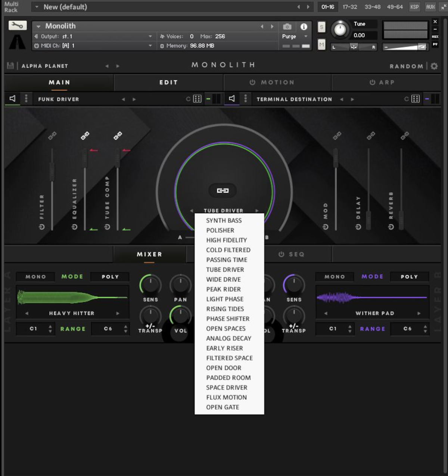Open the Purge dropdown
This screenshot has height=476, width=448.
point(306,36)
